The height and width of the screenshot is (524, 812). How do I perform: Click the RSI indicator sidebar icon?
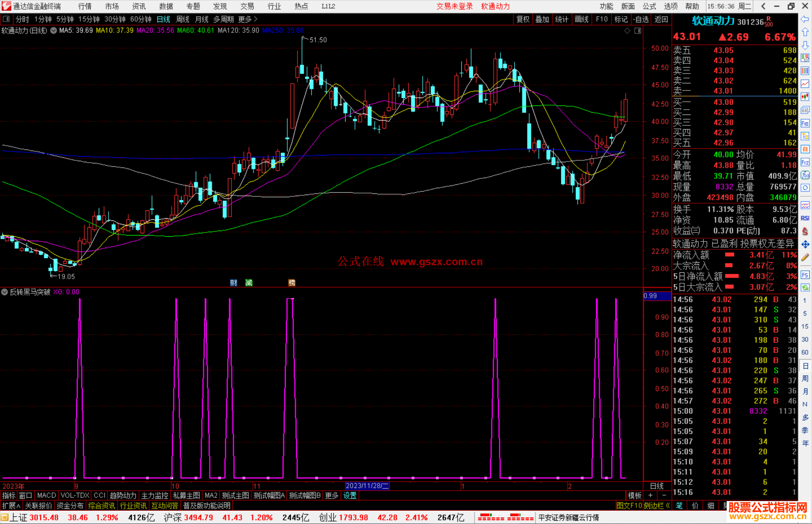tap(805, 218)
